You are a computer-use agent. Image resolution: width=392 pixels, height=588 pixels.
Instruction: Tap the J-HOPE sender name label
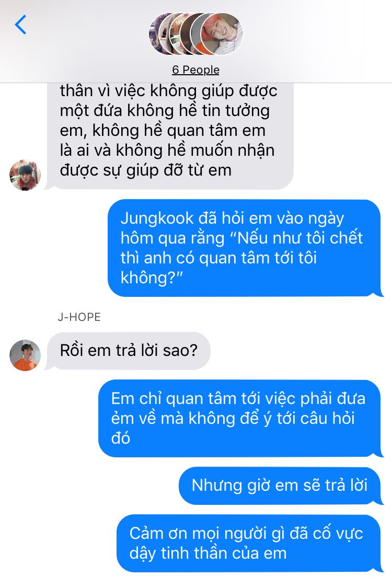[79, 317]
